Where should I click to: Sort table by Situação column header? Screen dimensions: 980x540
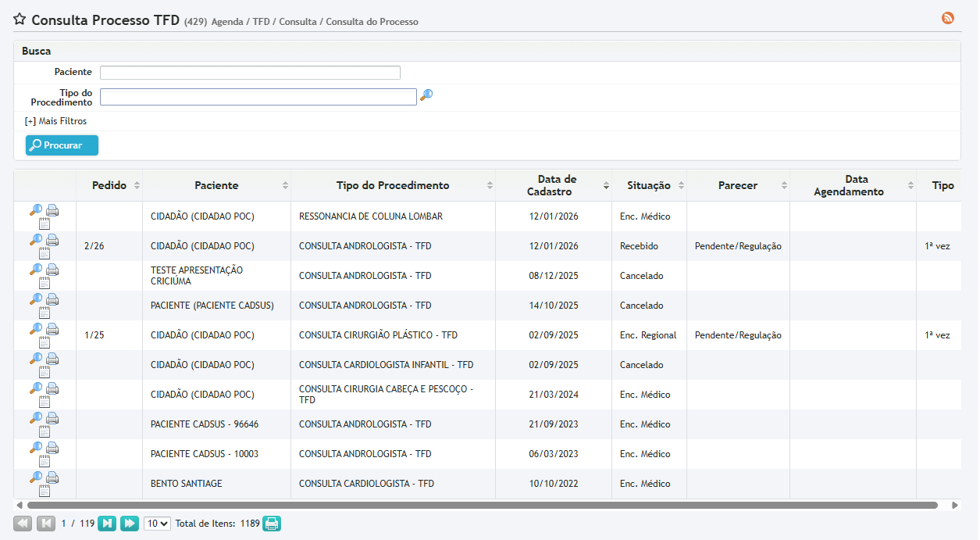(648, 185)
